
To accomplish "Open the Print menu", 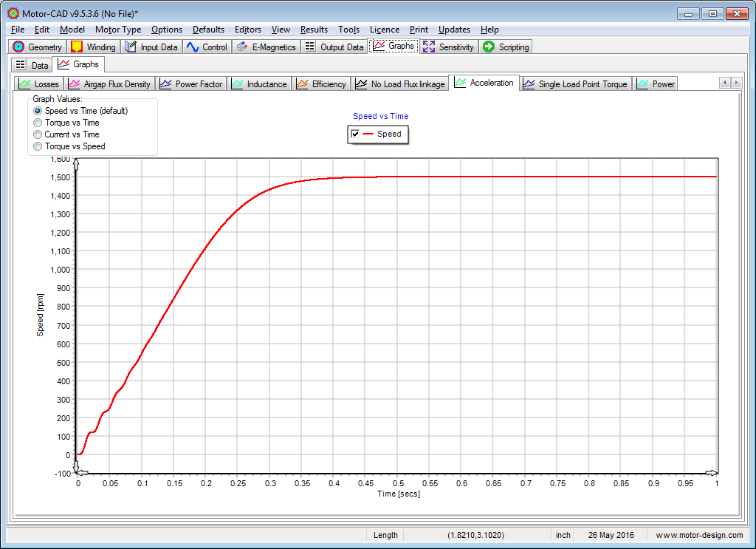I will point(419,30).
